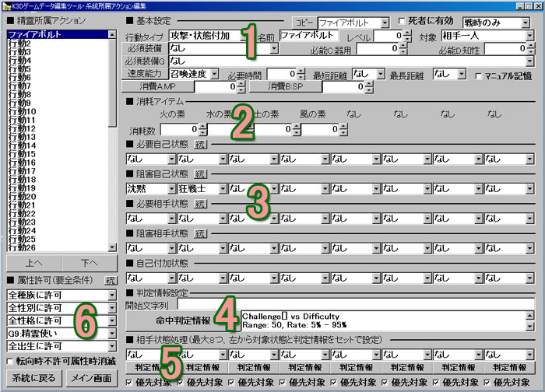Image resolution: width=545 pixels, height=392 pixels.
Task: Open the 全性格に許可 dropdown
Action: coord(112,320)
